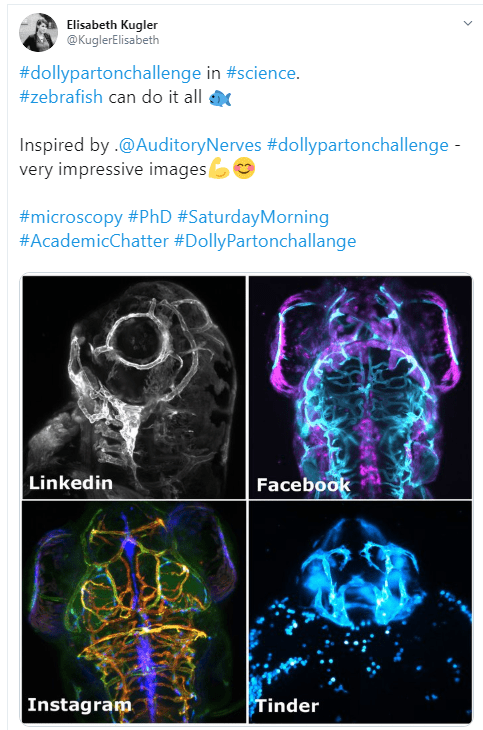Image resolution: width=483 pixels, height=730 pixels.
Task: Open the #microscopy hashtag
Action: point(71,217)
